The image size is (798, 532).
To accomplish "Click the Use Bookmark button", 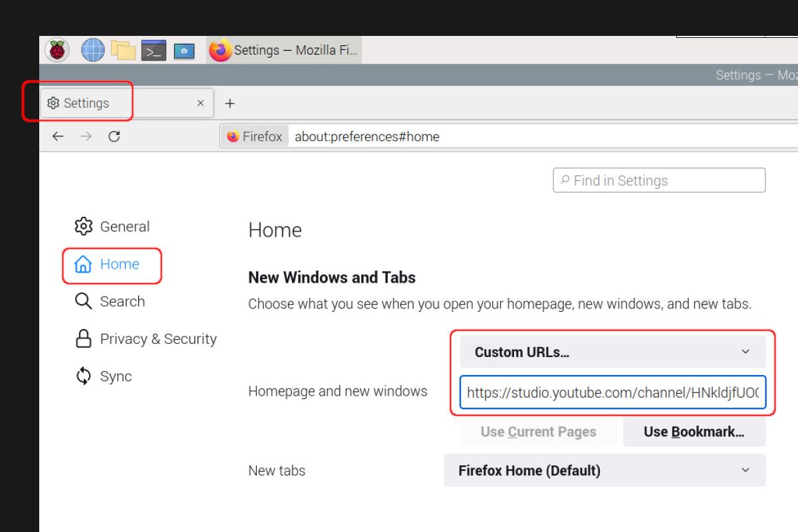I will click(x=694, y=432).
